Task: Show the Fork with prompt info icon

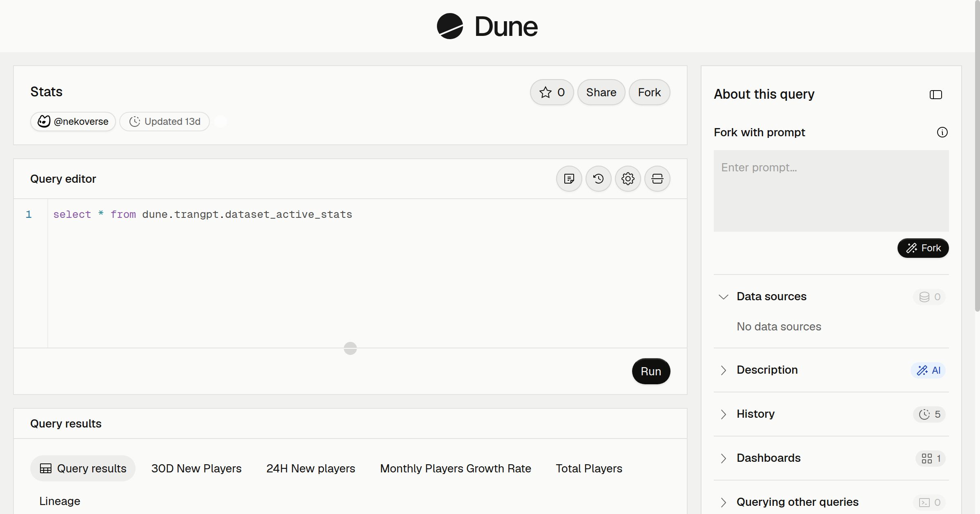Action: (942, 132)
